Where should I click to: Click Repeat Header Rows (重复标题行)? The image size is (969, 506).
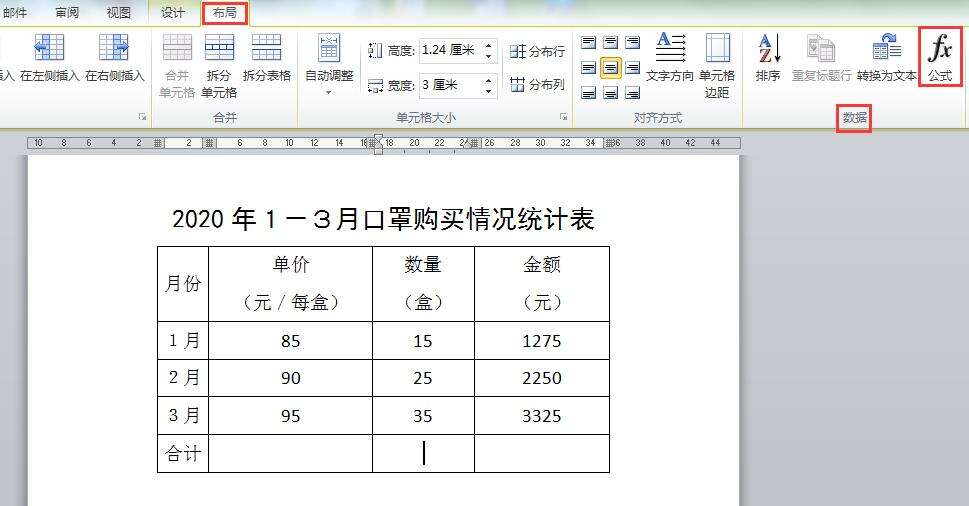821,57
